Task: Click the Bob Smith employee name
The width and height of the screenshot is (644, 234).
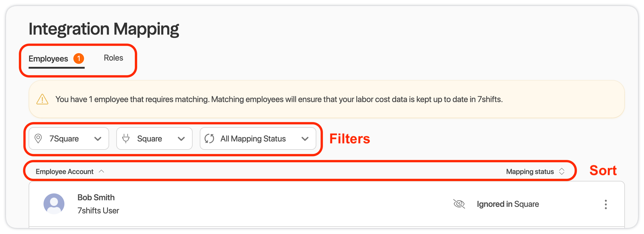Action: click(x=96, y=198)
